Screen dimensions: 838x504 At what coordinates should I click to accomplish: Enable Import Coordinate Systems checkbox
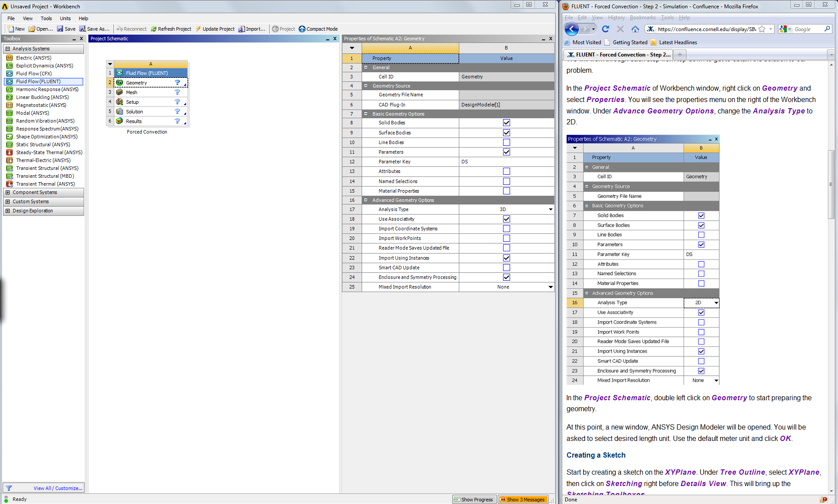(507, 229)
